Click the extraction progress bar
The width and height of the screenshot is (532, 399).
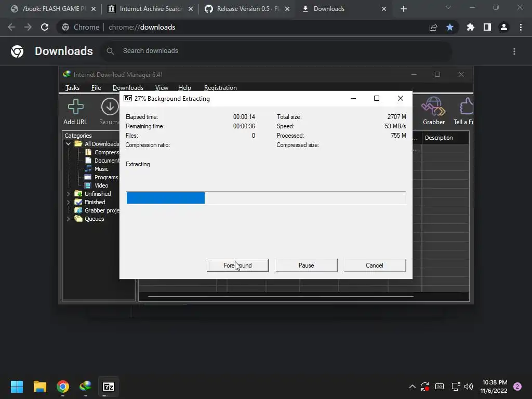[265, 198]
